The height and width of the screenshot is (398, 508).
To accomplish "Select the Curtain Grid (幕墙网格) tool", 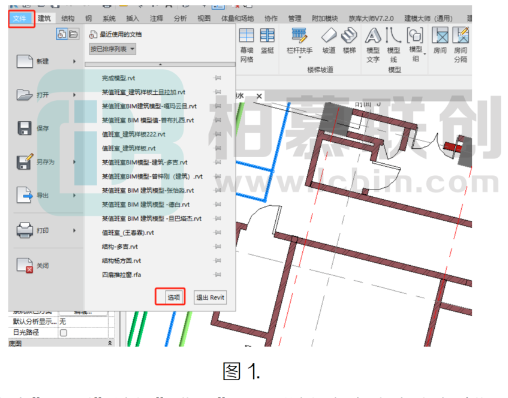I will pyautogui.click(x=247, y=45).
